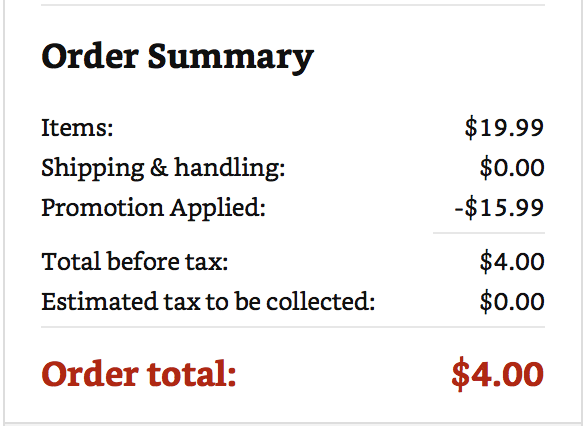Click the divider line above Total before tax
586x426 pixels.
click(x=489, y=233)
